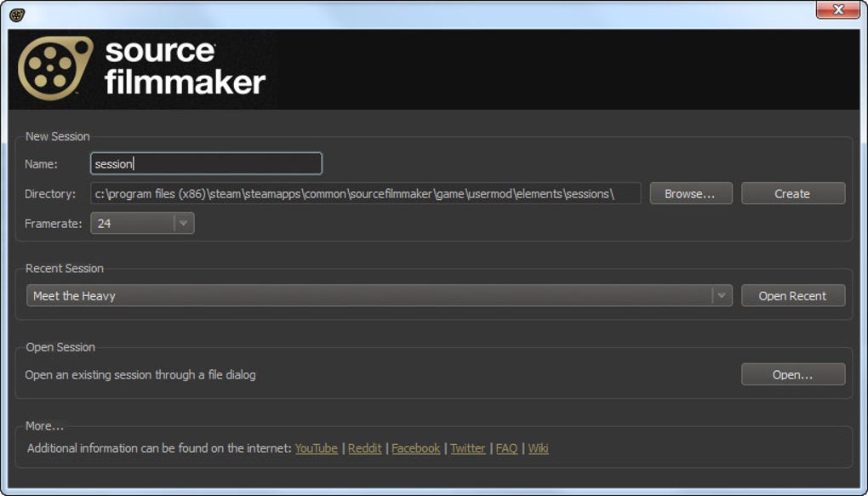Close the Source Filmmaker dialog window
This screenshot has height=496, width=868.
coord(838,9)
